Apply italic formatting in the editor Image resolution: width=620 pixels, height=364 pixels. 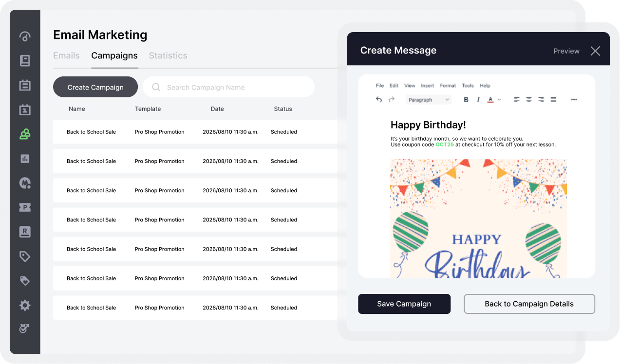478,100
